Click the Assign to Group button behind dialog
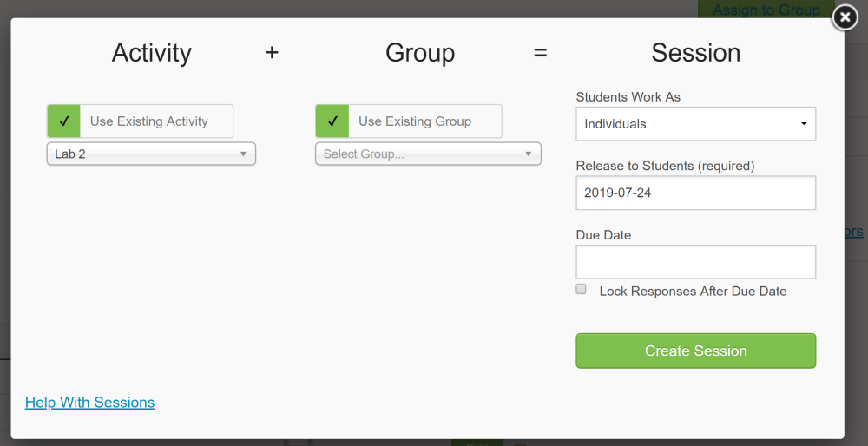 click(x=766, y=10)
